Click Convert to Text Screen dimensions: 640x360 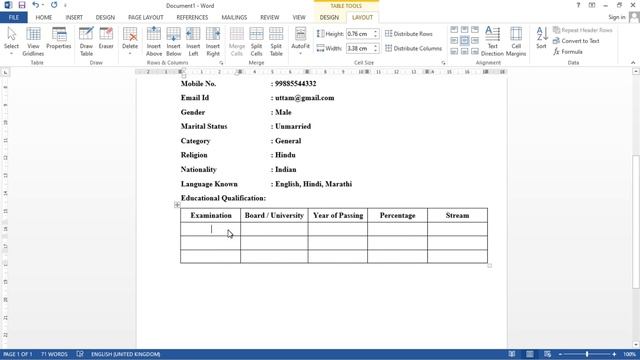click(x=576, y=41)
